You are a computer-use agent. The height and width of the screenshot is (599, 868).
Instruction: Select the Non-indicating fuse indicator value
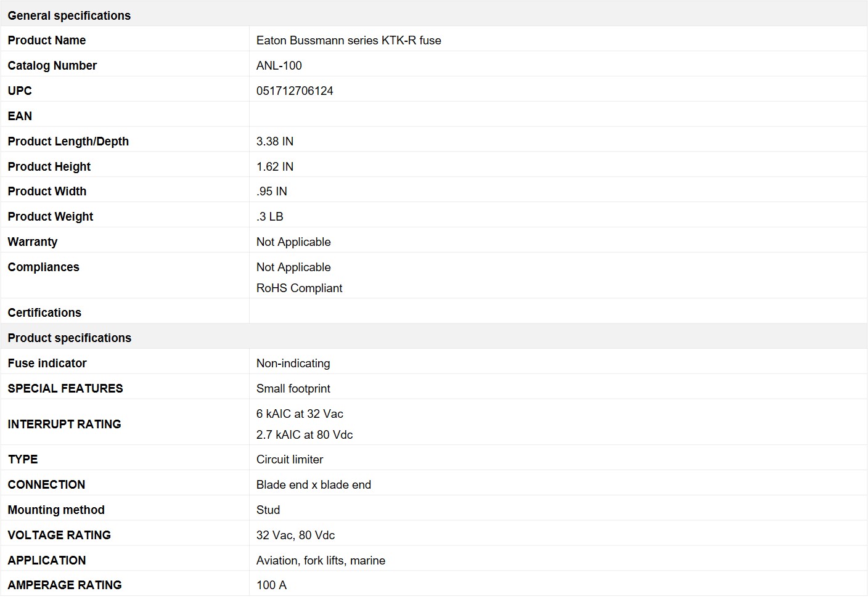click(293, 364)
